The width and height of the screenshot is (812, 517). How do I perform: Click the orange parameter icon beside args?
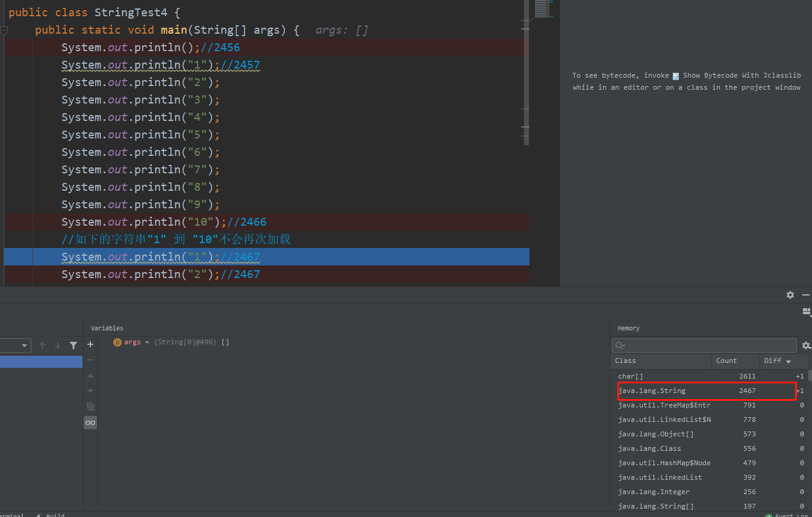point(117,342)
